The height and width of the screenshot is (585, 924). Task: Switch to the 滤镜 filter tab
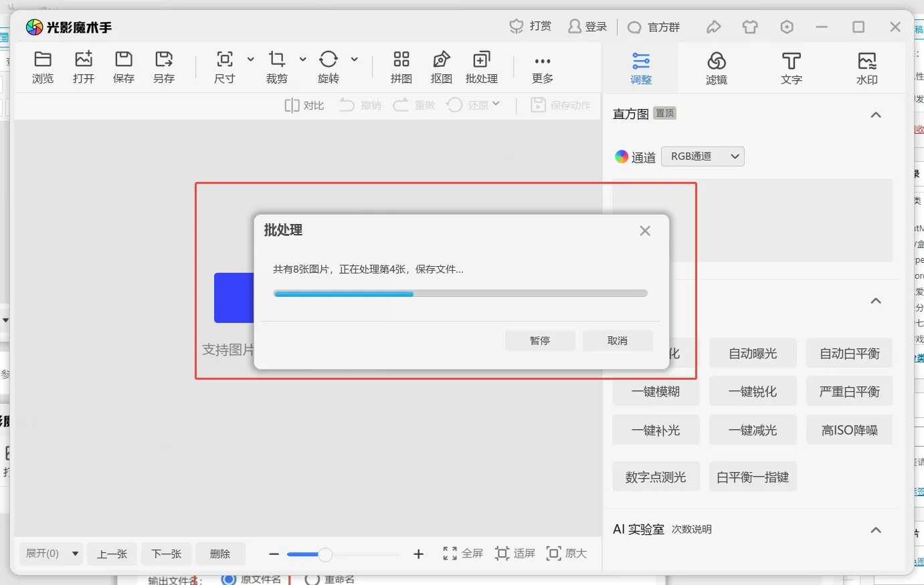coord(717,68)
